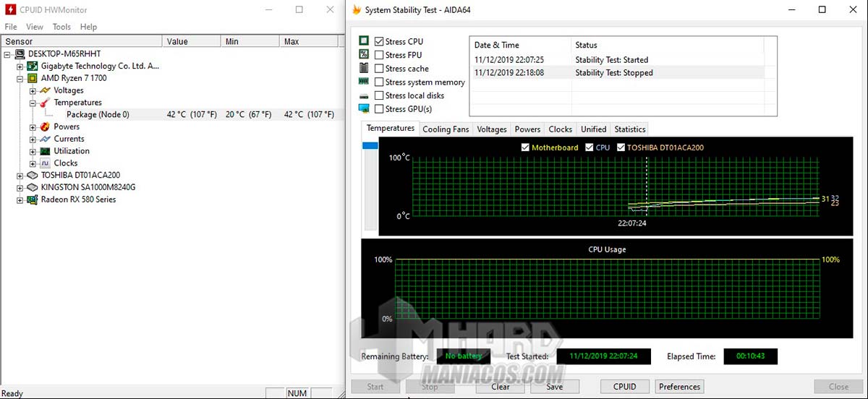Click the disk icon beside Stress local disks

point(364,95)
